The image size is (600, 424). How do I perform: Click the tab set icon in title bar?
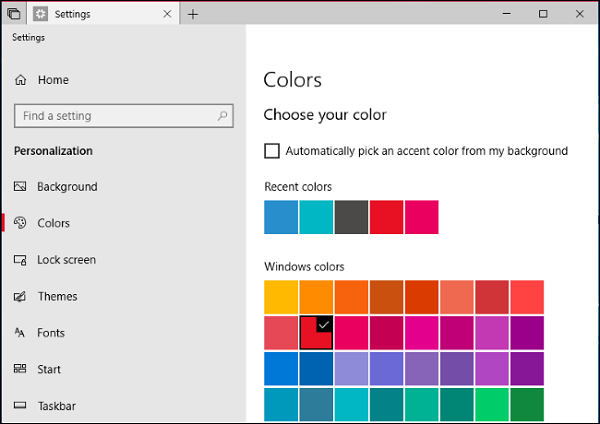click(14, 14)
